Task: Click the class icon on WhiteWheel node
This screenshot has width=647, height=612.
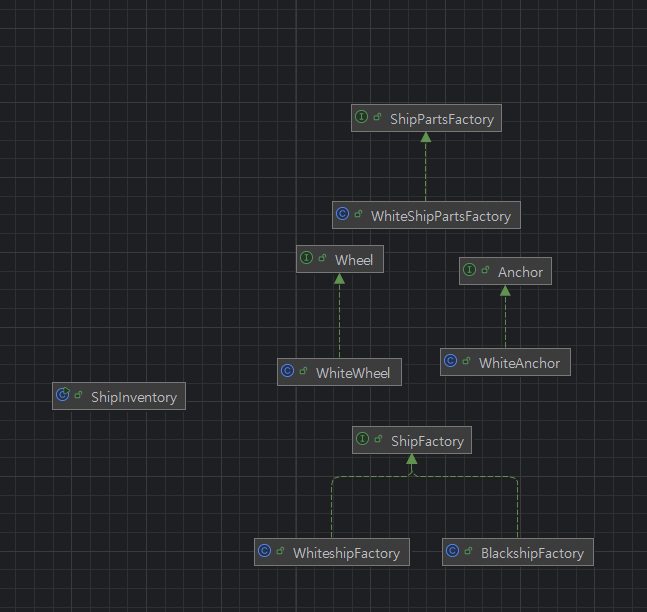Action: pos(288,372)
